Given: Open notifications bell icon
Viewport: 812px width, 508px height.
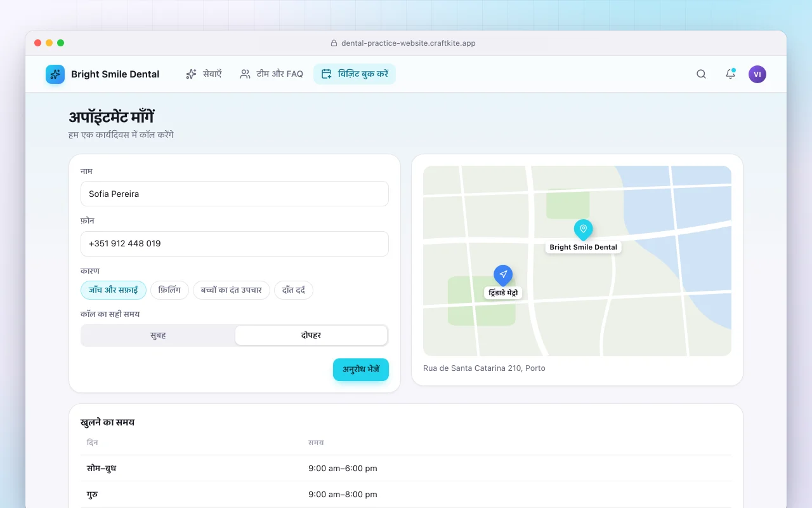Looking at the screenshot, I should (x=730, y=74).
